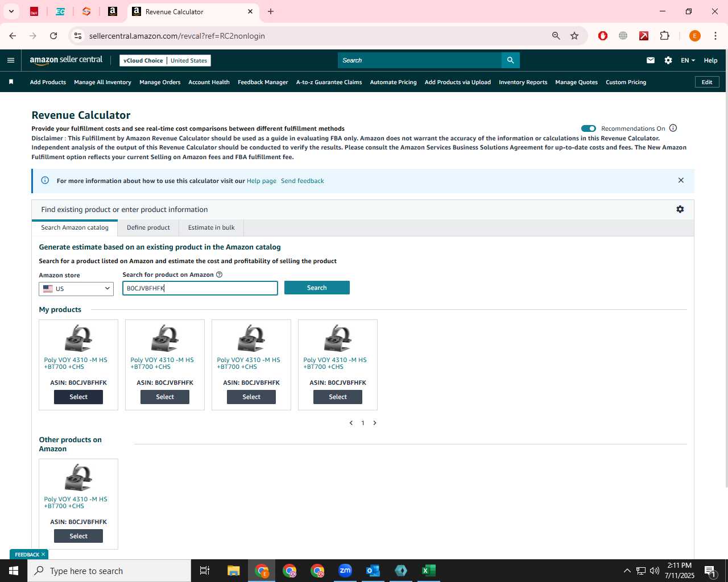
Task: Open the Seller Central settings gear
Action: pyautogui.click(x=668, y=60)
